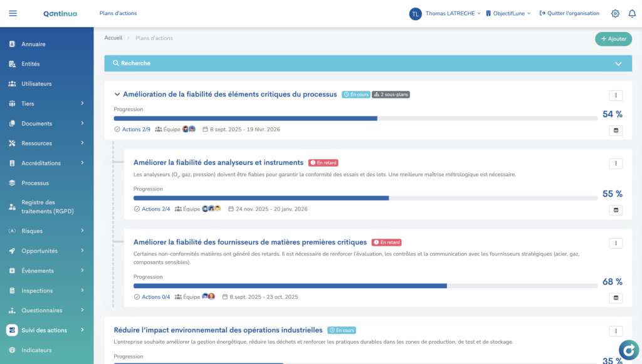Image resolution: width=642 pixels, height=364 pixels.
Task: Click Quitter l'organisation link
Action: (x=569, y=13)
